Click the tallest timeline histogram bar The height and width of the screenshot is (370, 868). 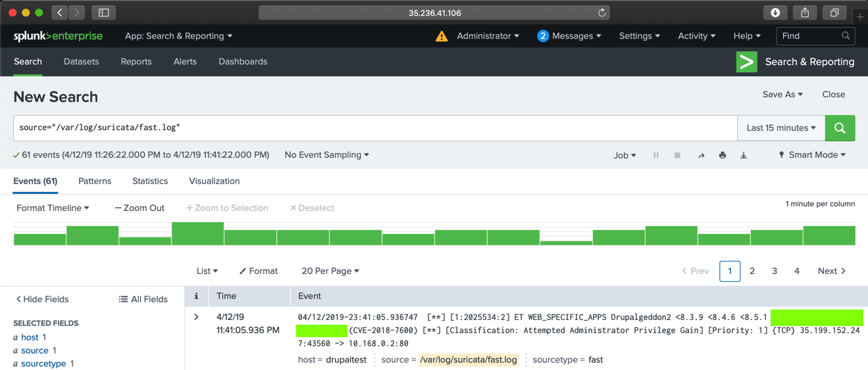pos(197,234)
